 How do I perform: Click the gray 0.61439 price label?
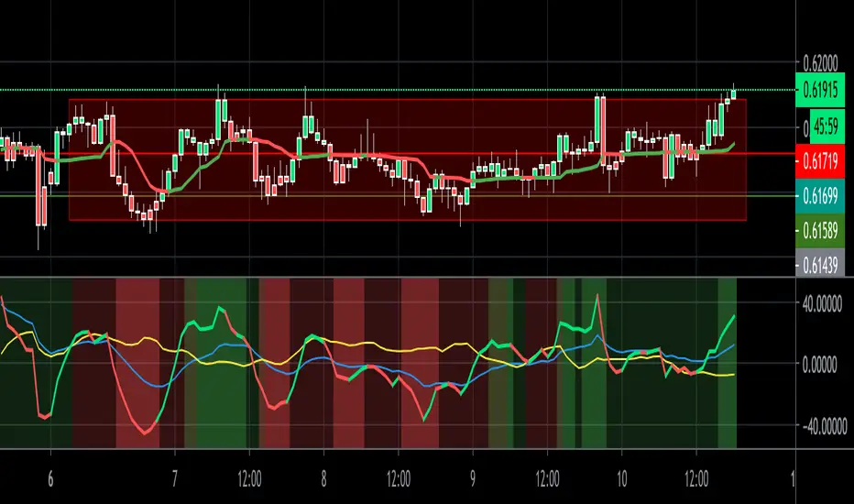[820, 265]
